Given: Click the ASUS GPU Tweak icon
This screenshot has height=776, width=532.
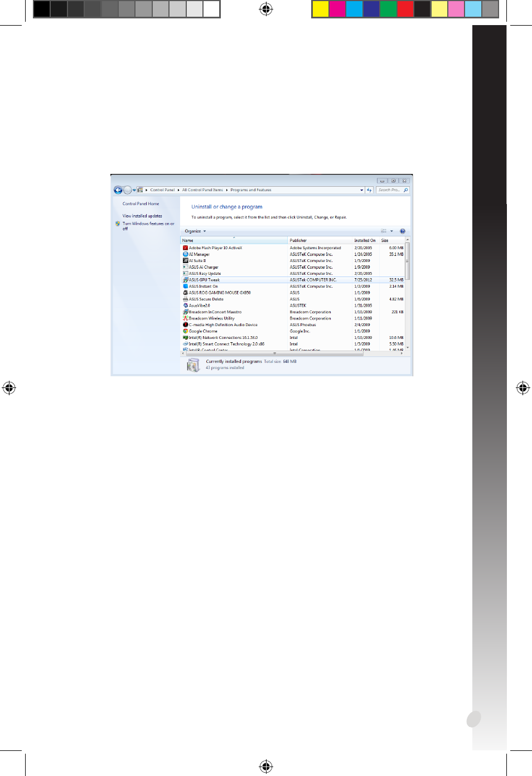Looking at the screenshot, I should (186, 280).
